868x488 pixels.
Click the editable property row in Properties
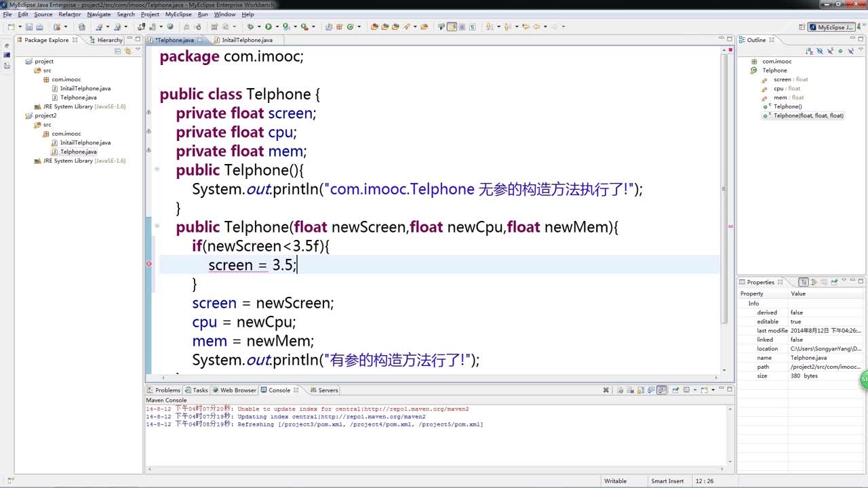(x=802, y=321)
